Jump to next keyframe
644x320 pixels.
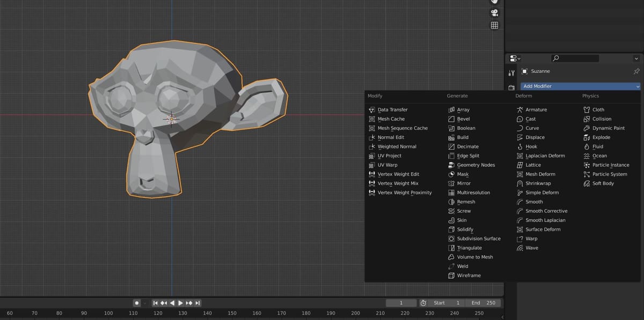click(189, 303)
